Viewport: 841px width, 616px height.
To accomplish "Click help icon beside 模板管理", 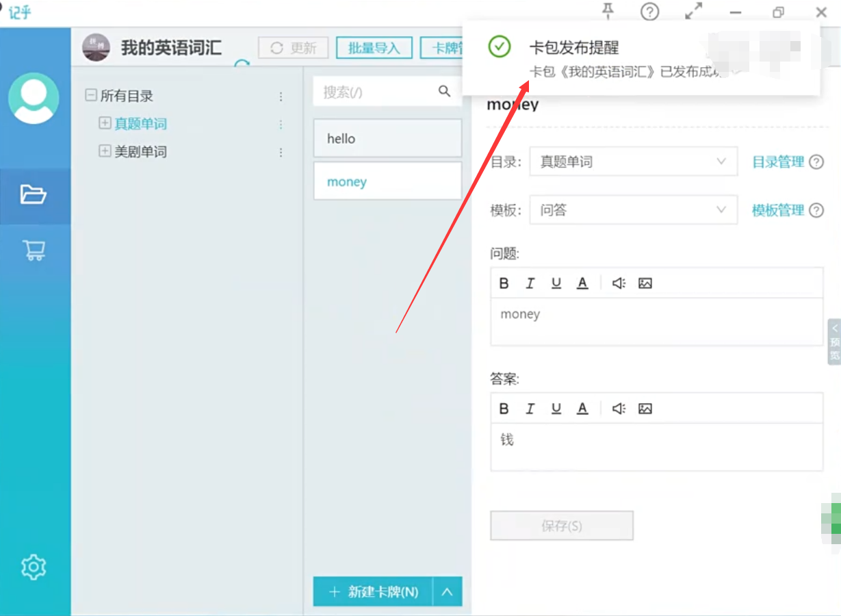I will coord(816,210).
